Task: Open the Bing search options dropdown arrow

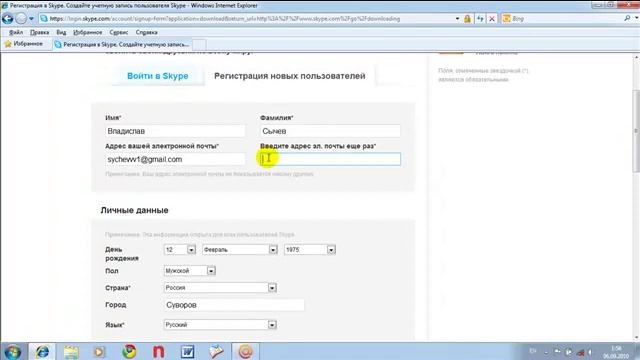Action: tap(636, 18)
